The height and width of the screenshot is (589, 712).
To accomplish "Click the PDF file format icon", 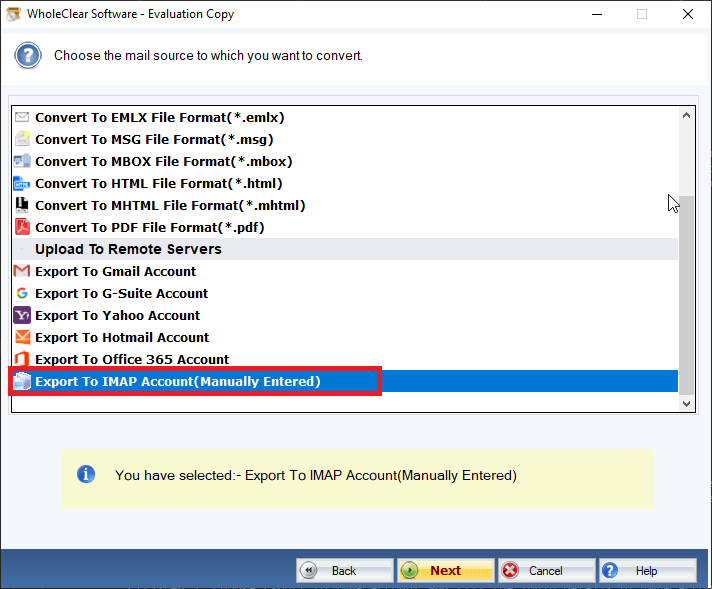I will [x=22, y=228].
